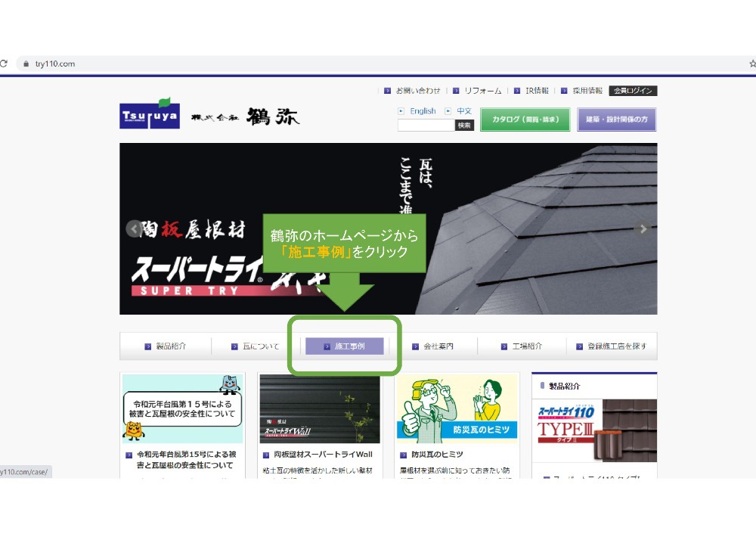Click the arrow icon in 登録施工店を探す tab
Image resolution: width=756 pixels, height=534 pixels.
[x=580, y=346]
